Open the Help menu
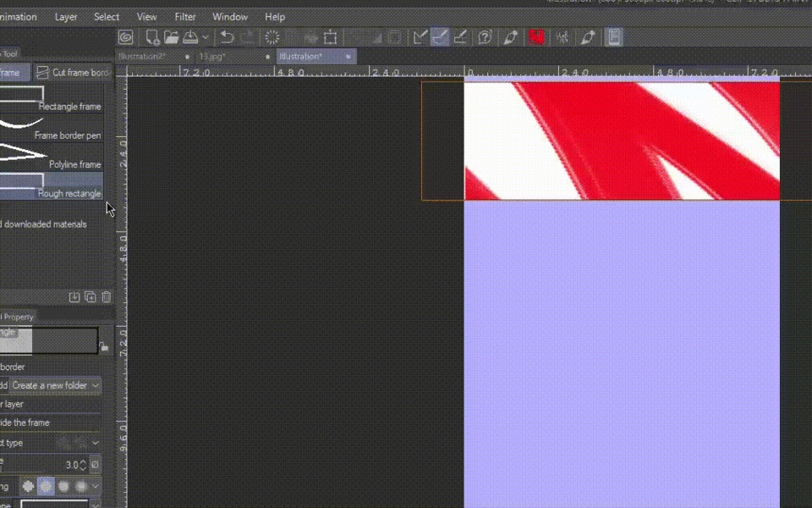 (x=275, y=17)
